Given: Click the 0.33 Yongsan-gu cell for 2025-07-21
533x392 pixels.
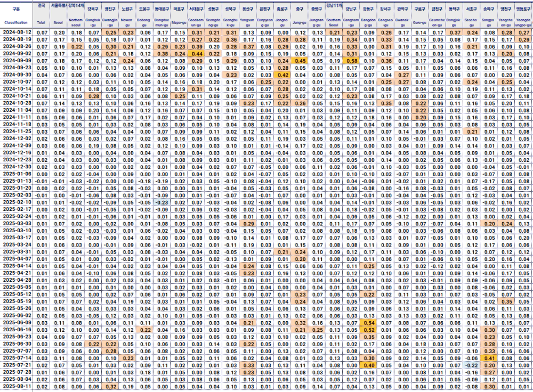Looking at the screenshot, I should (248, 365).
